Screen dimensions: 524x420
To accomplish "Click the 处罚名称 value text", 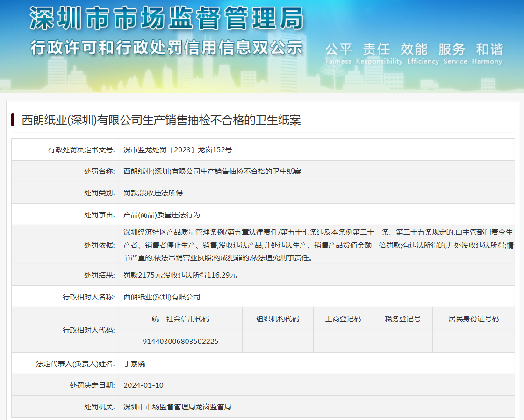I will pyautogui.click(x=212, y=171).
